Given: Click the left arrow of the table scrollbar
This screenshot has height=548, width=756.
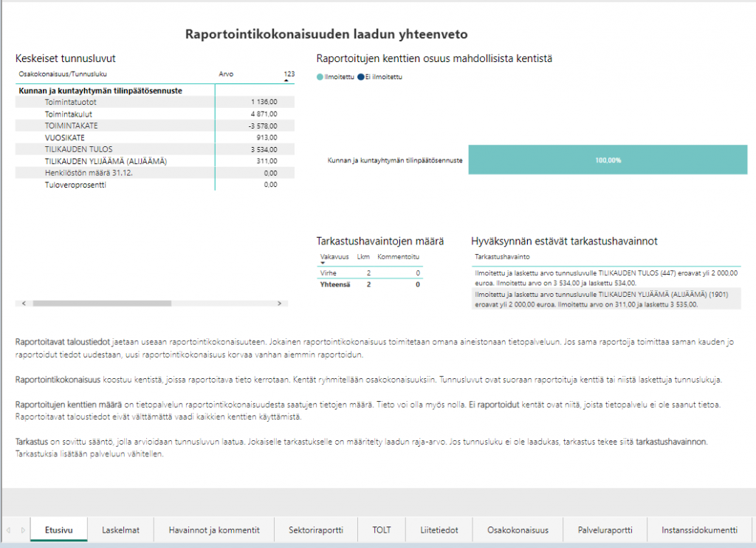Looking at the screenshot, I should pos(23,303).
